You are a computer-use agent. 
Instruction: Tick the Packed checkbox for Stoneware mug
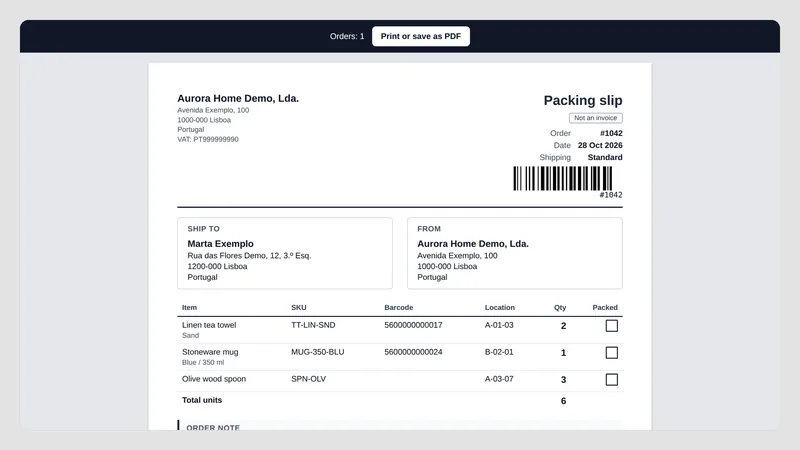point(611,353)
